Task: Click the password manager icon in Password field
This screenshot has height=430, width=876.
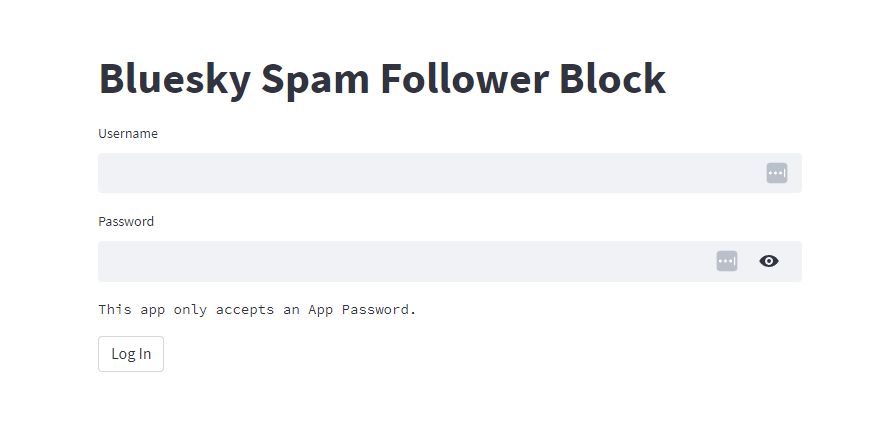Action: [x=727, y=261]
